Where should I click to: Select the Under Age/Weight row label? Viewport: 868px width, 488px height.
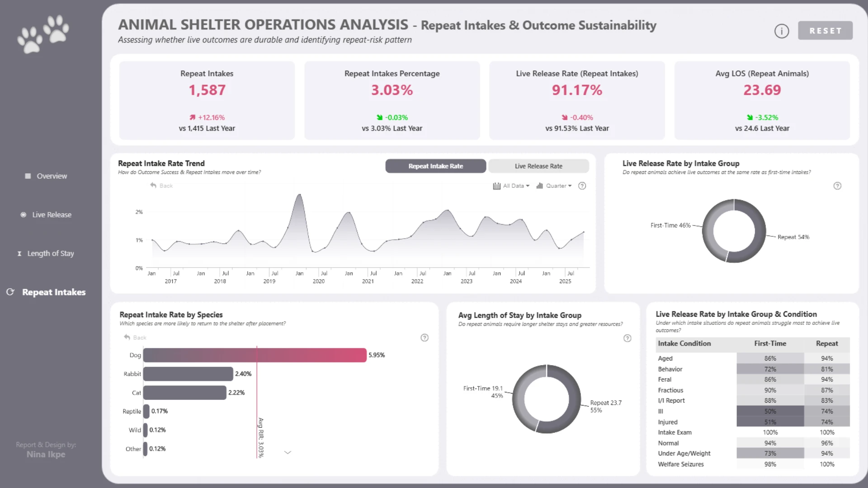point(684,454)
